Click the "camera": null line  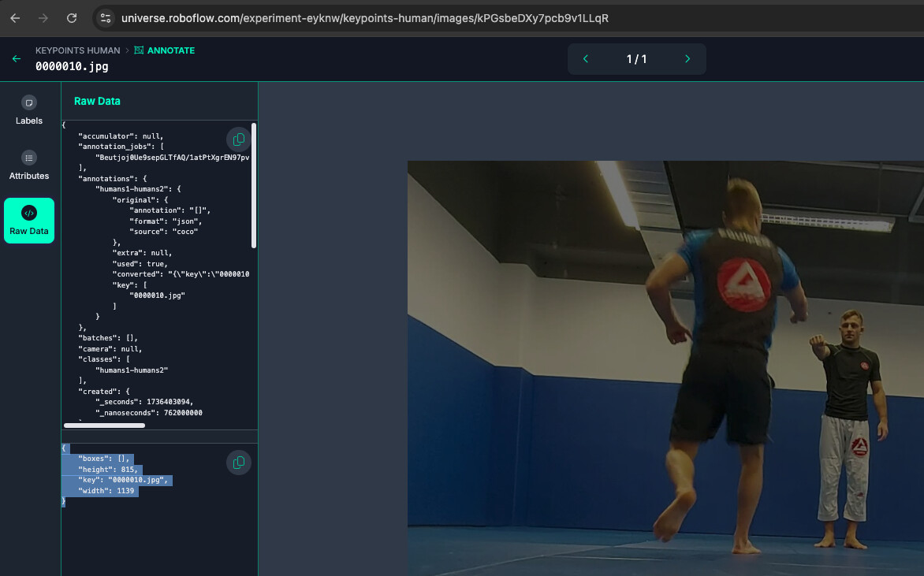tap(110, 349)
